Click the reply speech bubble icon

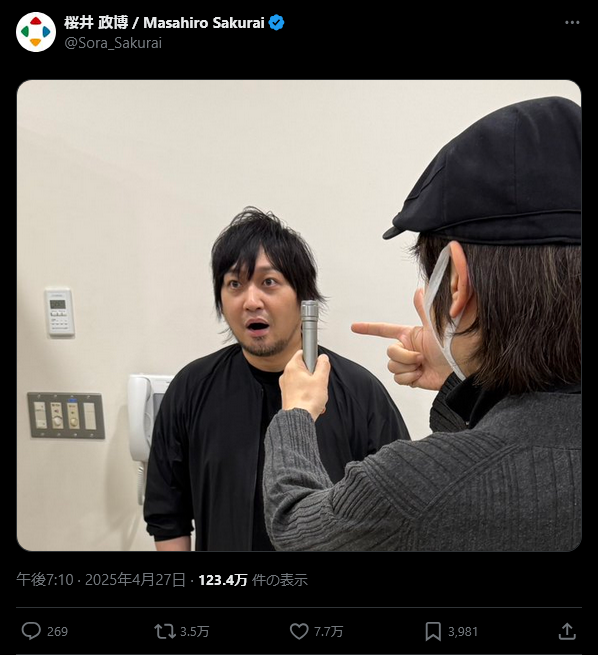[x=31, y=631]
